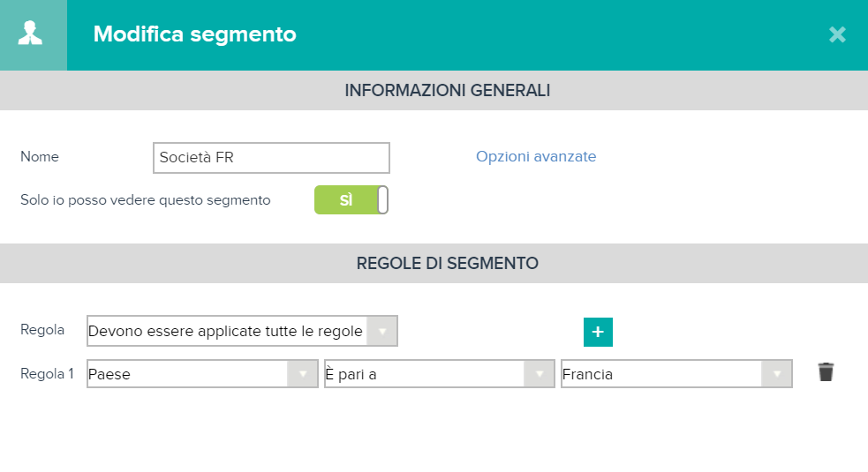
Task: Click the Francia text in value combo box
Action: [x=587, y=375]
